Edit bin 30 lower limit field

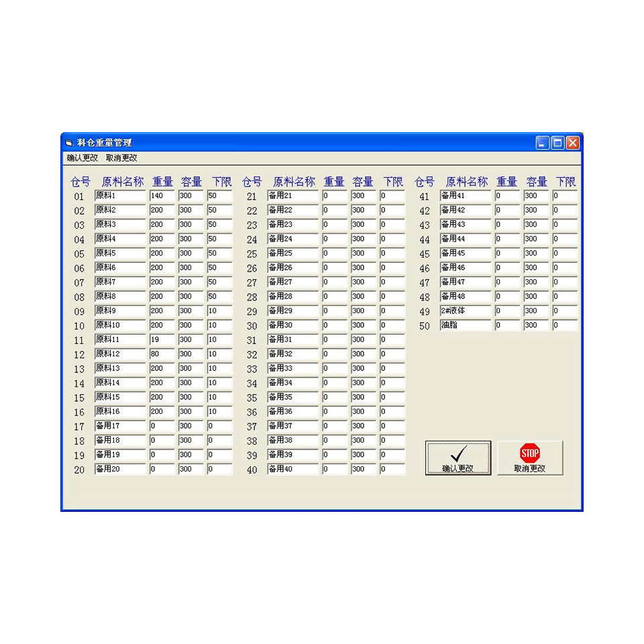tap(392, 325)
